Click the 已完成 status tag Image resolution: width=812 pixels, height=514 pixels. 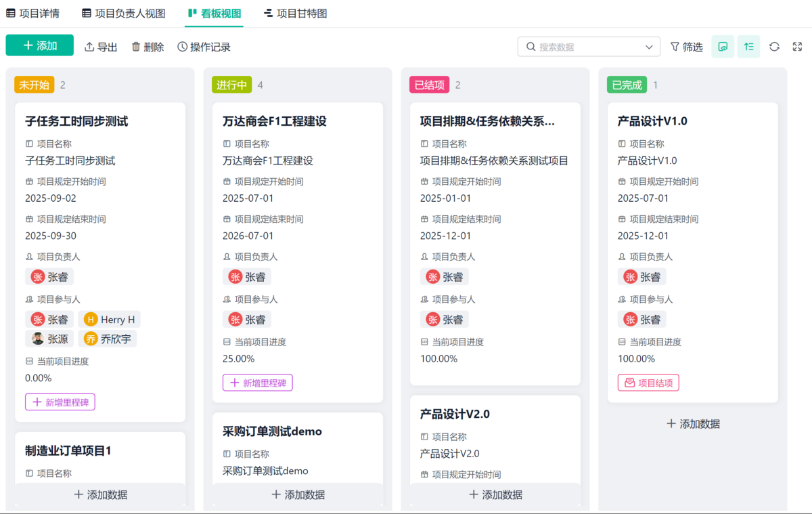tap(627, 85)
